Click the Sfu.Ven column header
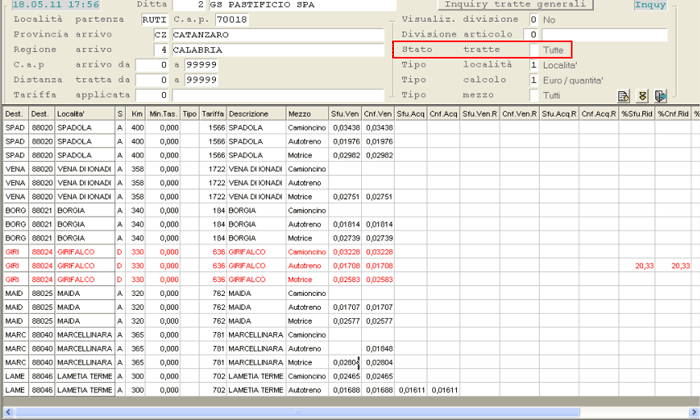This screenshot has height=420, width=700. [345, 114]
